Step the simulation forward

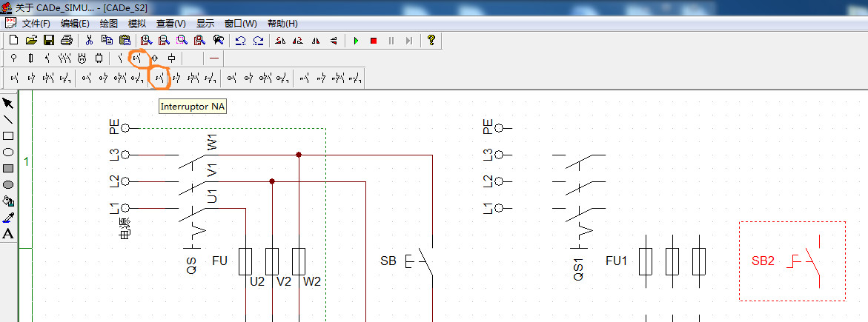(409, 41)
